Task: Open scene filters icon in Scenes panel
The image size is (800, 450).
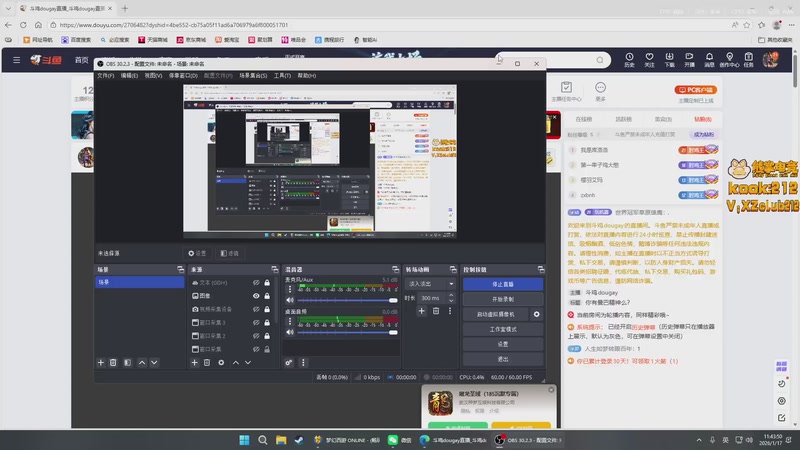Action: (128, 362)
